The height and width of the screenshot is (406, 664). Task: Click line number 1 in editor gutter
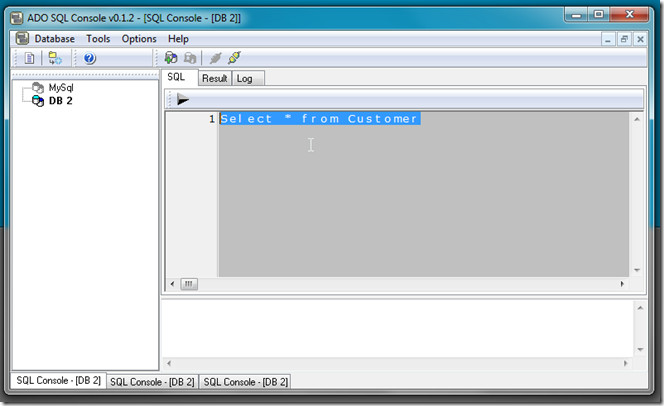tap(212, 119)
